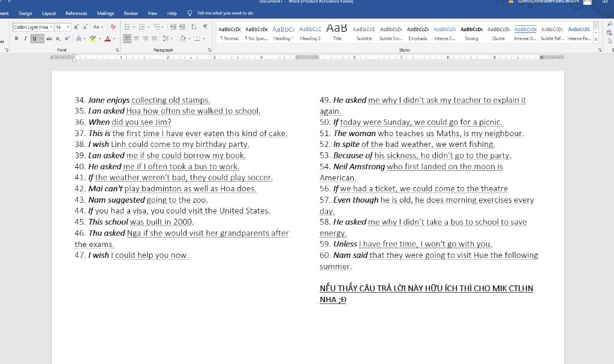Toggle Bold formatting
Screen dimensions: 614x364
pyautogui.click(x=16, y=38)
